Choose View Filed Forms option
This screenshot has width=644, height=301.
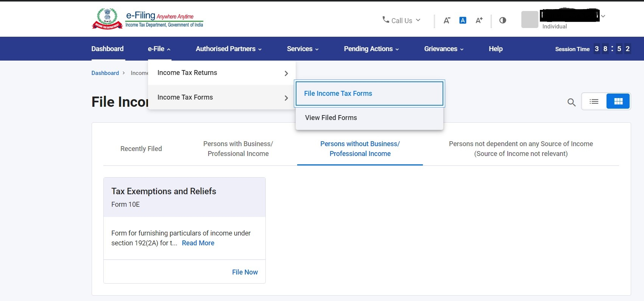(331, 118)
